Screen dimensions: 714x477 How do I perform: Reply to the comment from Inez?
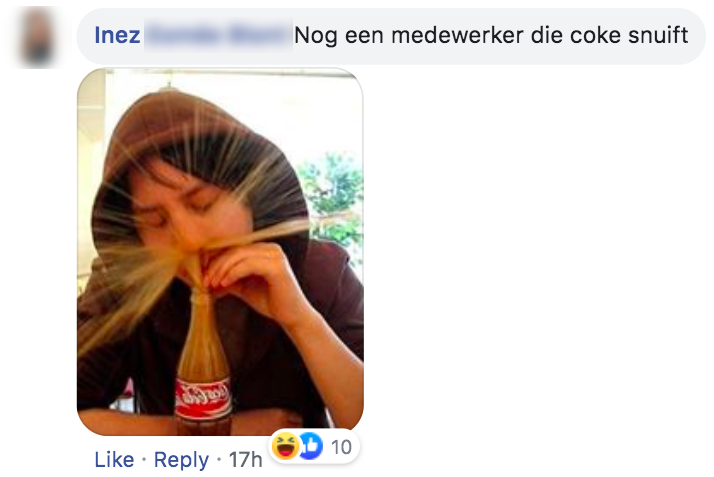pyautogui.click(x=181, y=460)
